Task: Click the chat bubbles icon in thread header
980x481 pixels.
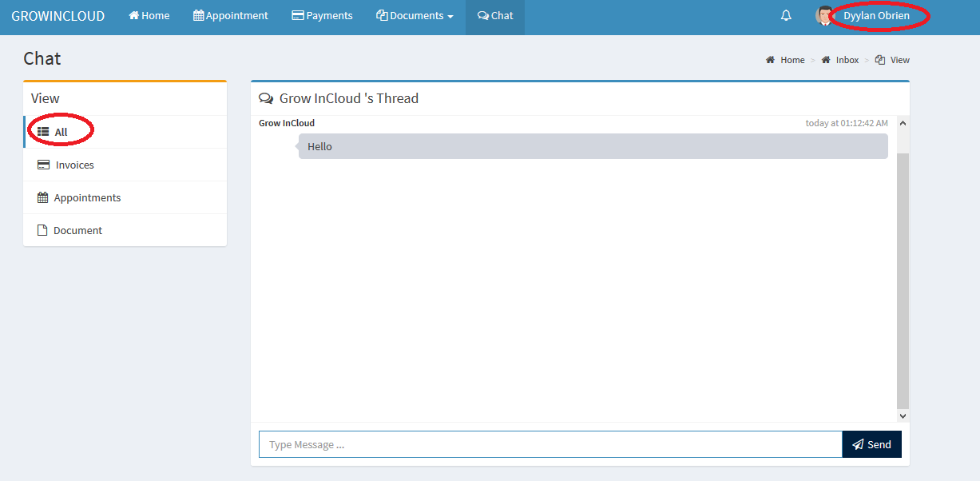Action: (266, 99)
